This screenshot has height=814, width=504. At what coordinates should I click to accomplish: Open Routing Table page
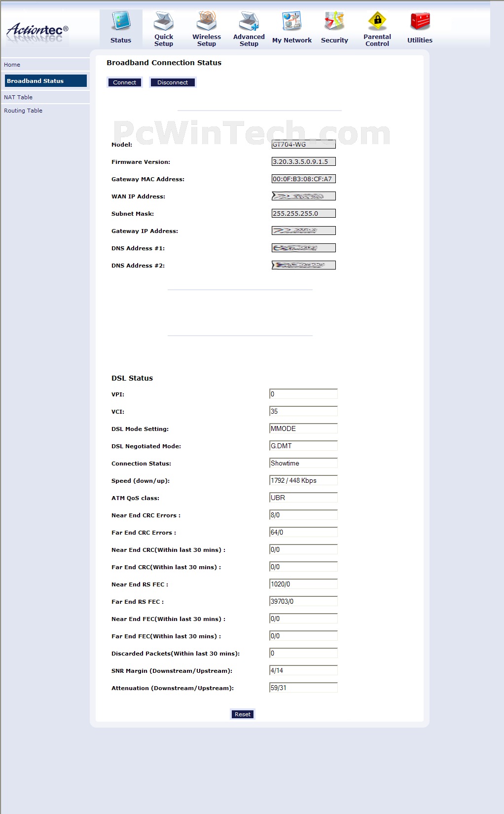pos(23,111)
